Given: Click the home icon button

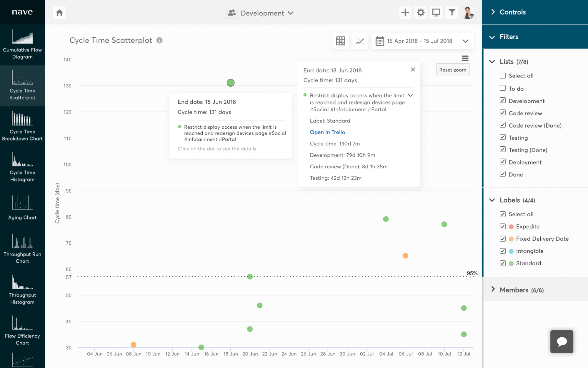Looking at the screenshot, I should point(59,13).
